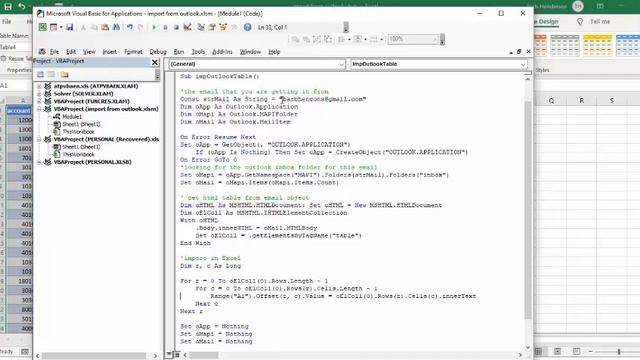This screenshot has width=640, height=360.
Task: Toggle Folders icon in Project pane
Action: click(64, 75)
